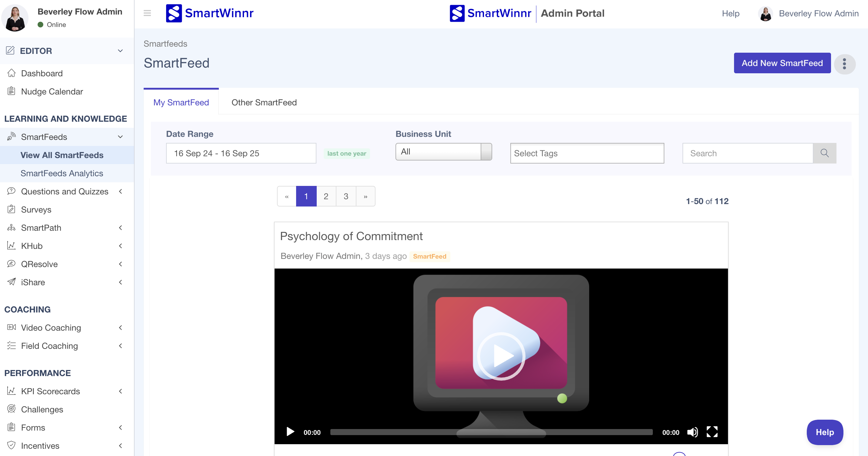The width and height of the screenshot is (868, 456).
Task: Open the floating Help chat button
Action: 825,432
